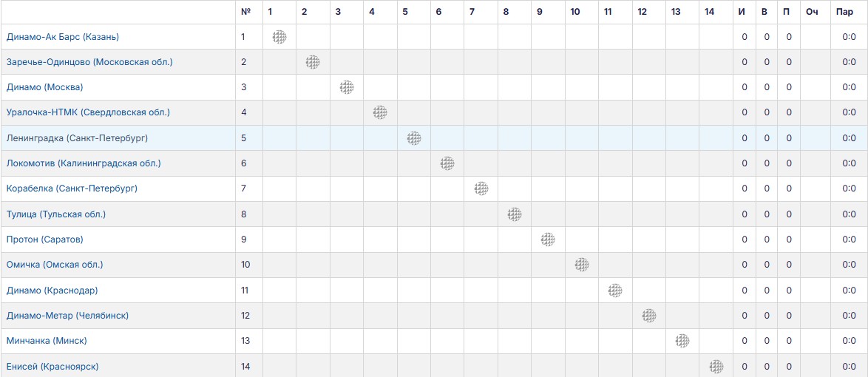Click the volleyball icon in Динамо-Ак Барс row
The image size is (868, 377).
(279, 37)
